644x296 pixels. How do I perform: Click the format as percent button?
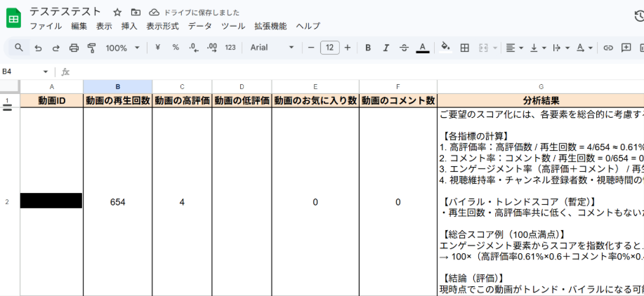coord(176,48)
